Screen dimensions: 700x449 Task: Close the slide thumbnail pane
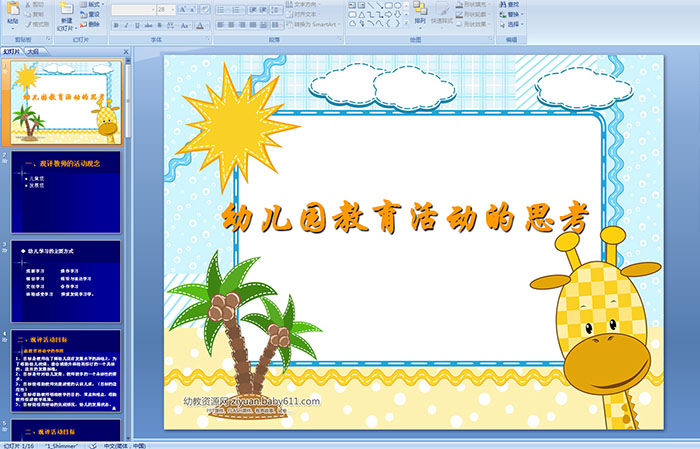pos(126,52)
